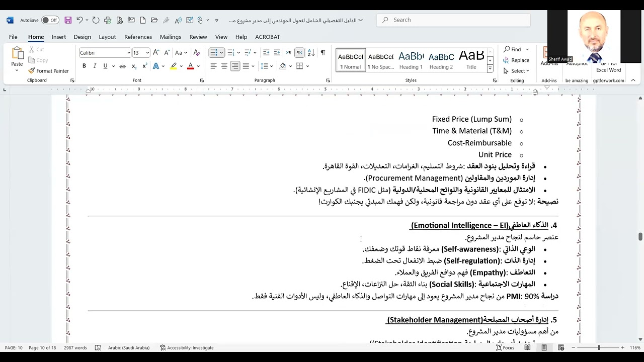Apply the Heading 1 style
The height and width of the screenshot is (362, 644).
tap(411, 60)
